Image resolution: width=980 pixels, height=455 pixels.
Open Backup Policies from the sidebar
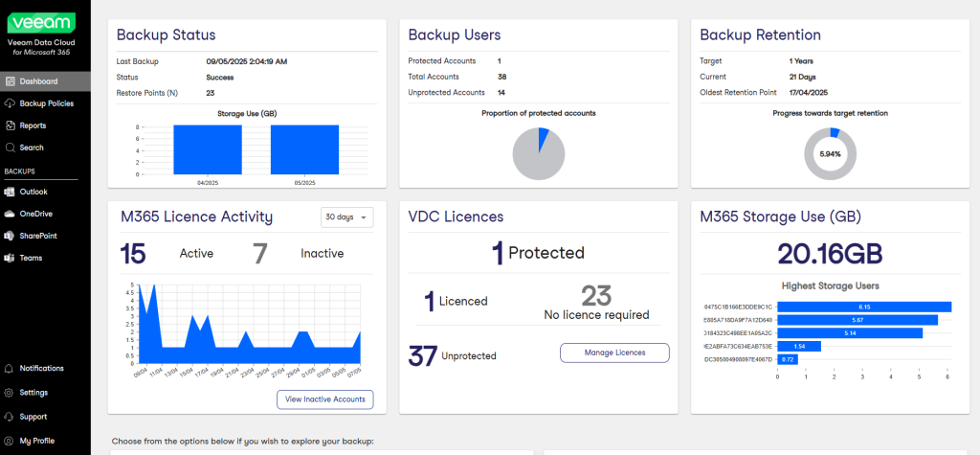pos(45,103)
